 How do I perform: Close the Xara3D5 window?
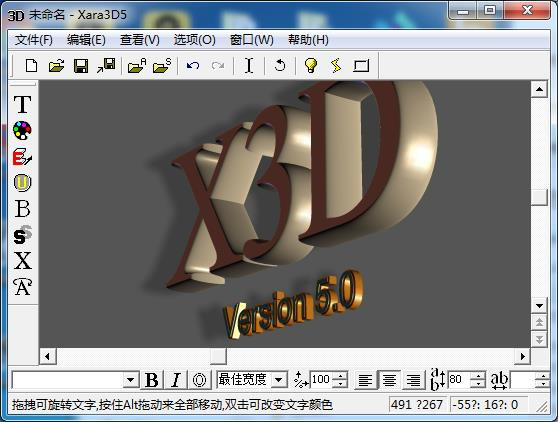pyautogui.click(x=527, y=11)
